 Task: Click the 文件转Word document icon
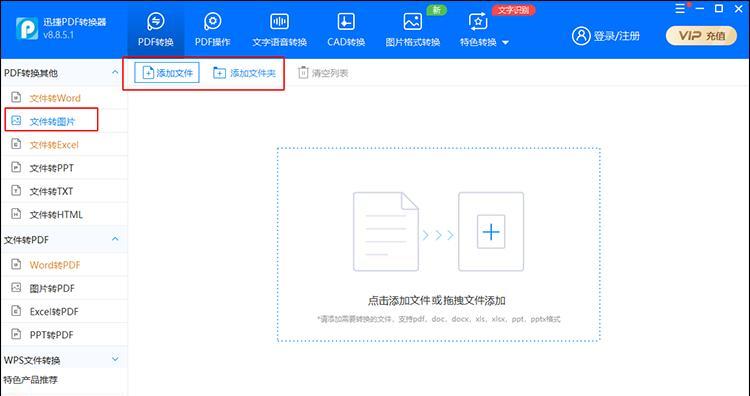pos(16,97)
